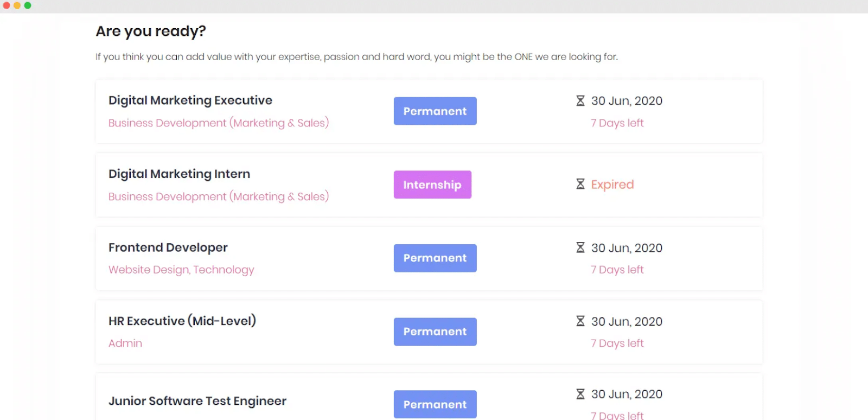Open Digital Marketing Executive job title

pos(190,100)
